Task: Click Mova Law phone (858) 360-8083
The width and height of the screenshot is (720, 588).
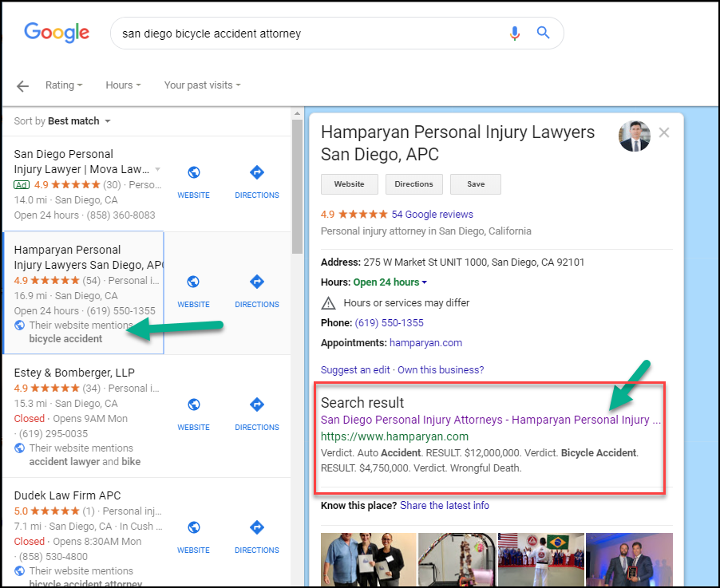Action: (x=121, y=215)
